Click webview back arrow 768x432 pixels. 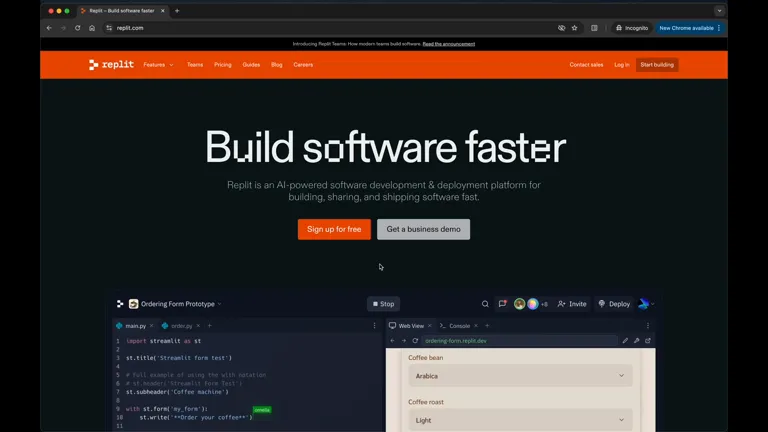392,340
